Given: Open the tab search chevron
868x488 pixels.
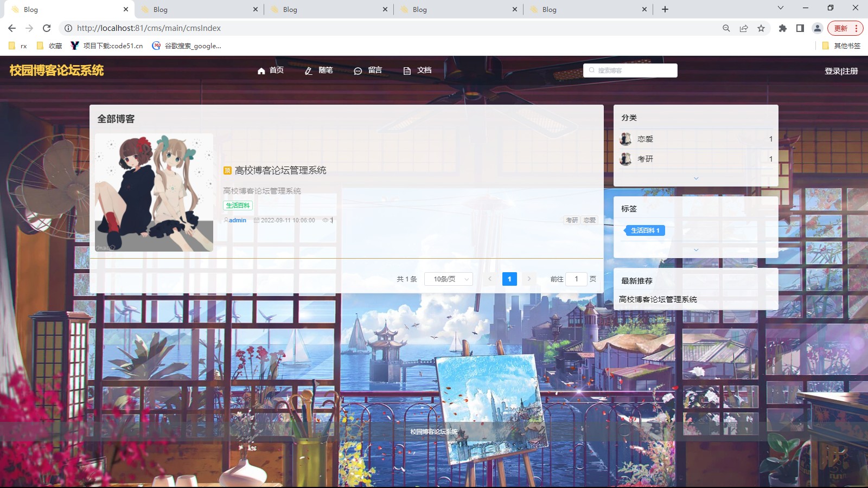Looking at the screenshot, I should [781, 8].
